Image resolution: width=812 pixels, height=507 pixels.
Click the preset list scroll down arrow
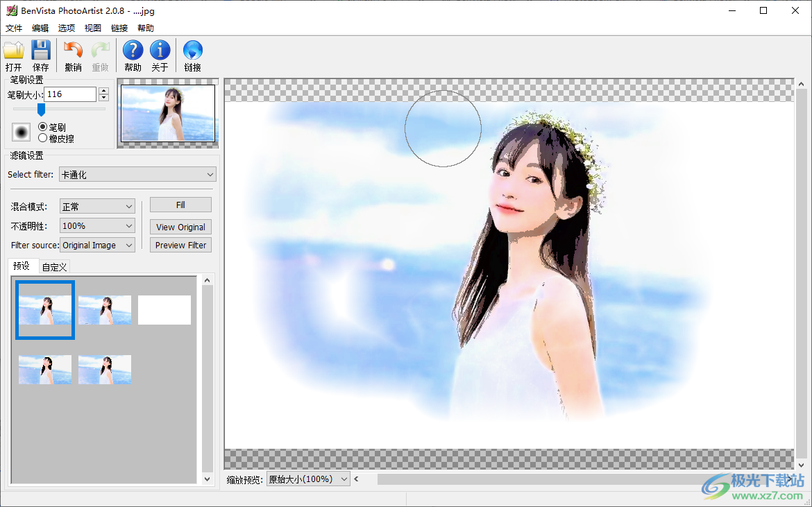(x=207, y=479)
